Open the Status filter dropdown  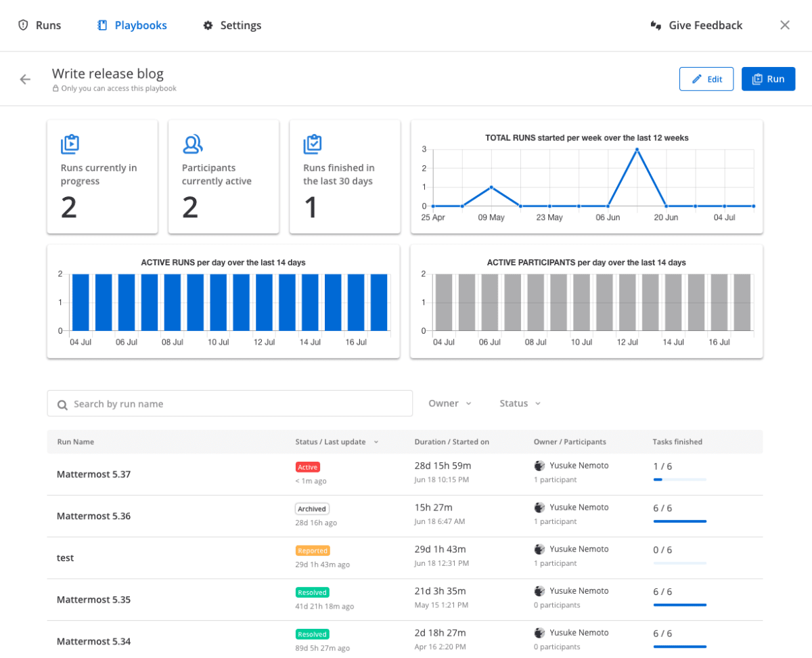[x=518, y=403]
